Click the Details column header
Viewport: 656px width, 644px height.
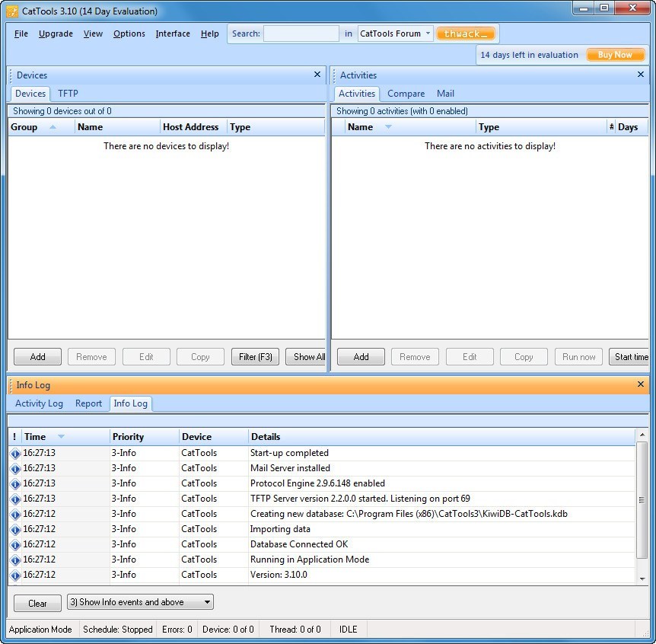click(x=442, y=437)
